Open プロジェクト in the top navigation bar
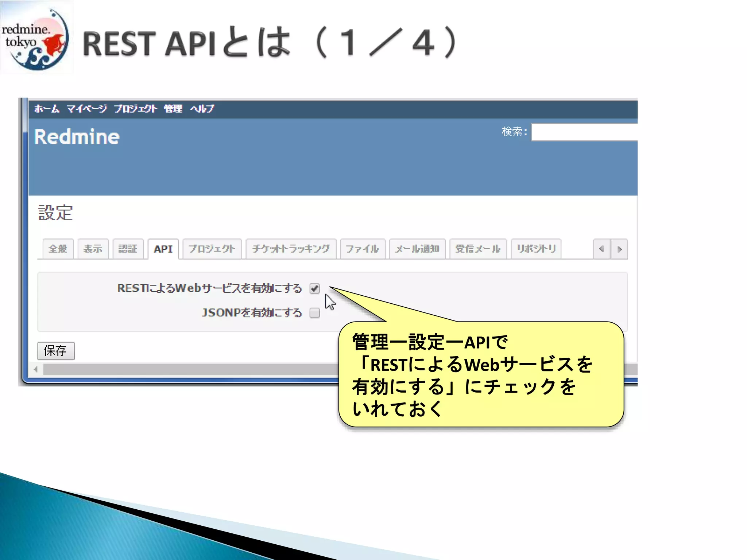The width and height of the screenshot is (747, 560). click(135, 109)
